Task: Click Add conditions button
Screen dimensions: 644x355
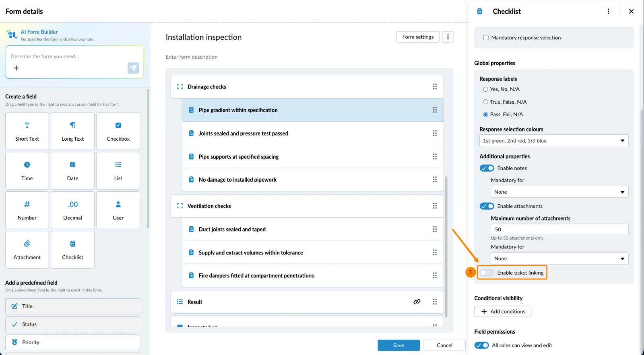Action: pyautogui.click(x=503, y=312)
